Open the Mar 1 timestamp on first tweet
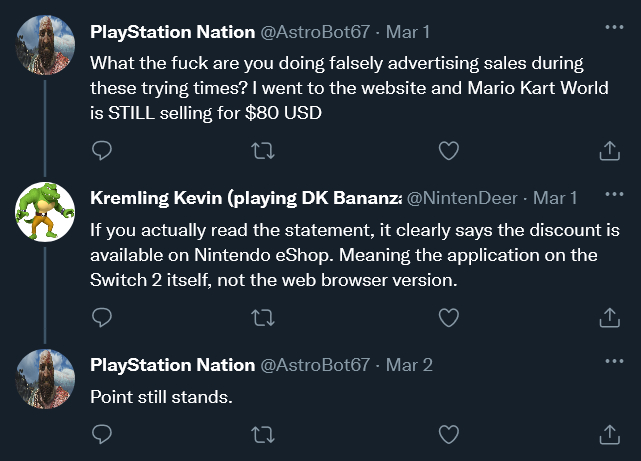 click(409, 33)
